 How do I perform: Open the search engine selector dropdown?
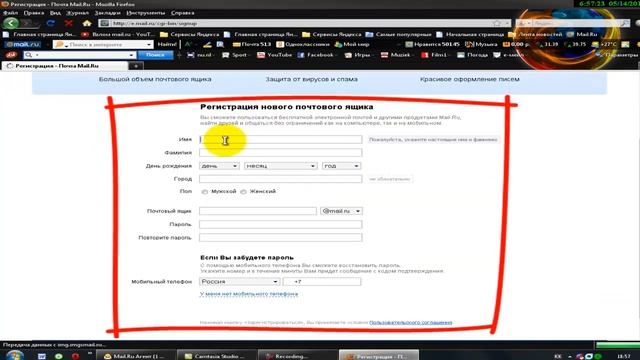click(524, 23)
